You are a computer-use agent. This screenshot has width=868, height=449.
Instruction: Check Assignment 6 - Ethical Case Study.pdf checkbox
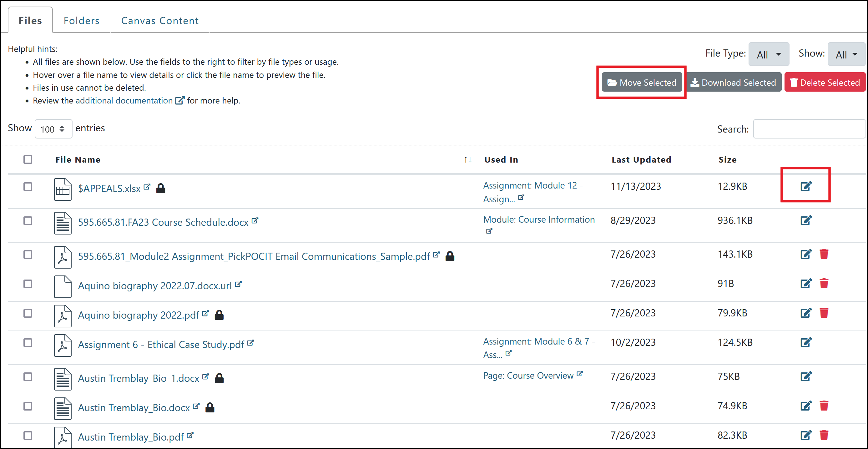click(28, 343)
